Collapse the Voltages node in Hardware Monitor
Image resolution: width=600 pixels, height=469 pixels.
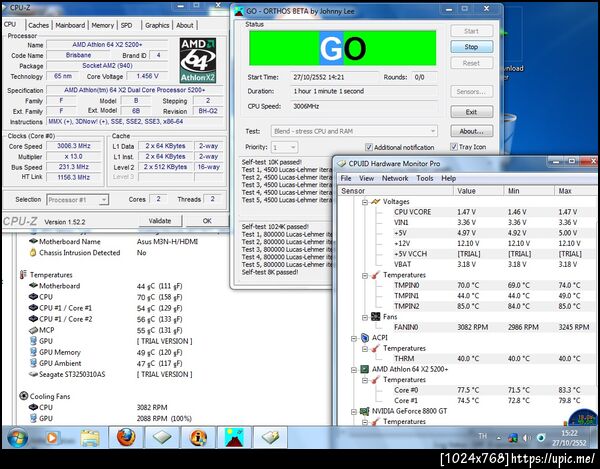(x=365, y=202)
